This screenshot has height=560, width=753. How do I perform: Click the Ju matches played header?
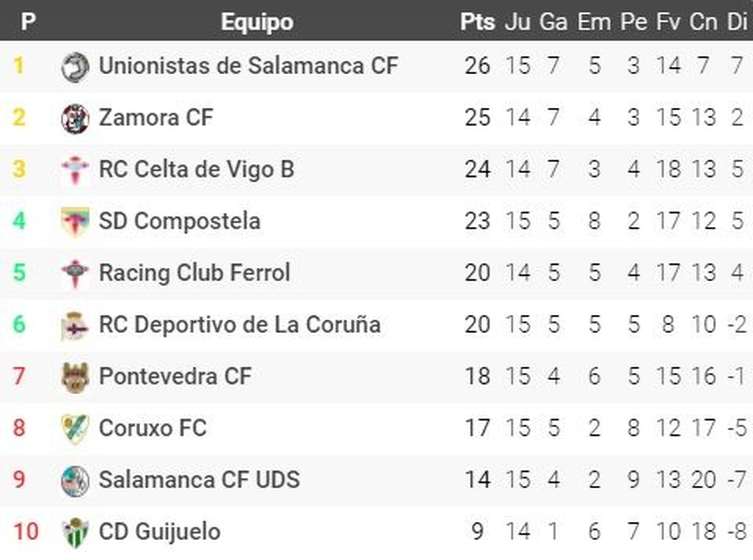point(517,22)
